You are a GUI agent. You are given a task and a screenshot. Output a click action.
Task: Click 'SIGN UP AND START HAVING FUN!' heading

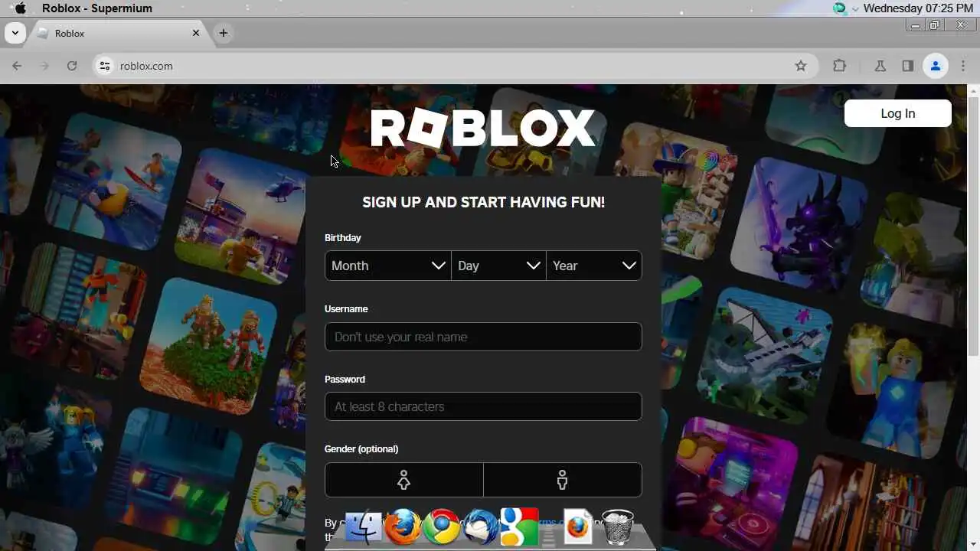(483, 202)
